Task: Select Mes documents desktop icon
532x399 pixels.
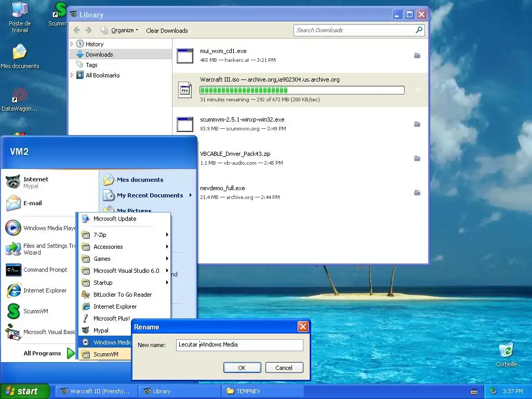Action: (20, 56)
